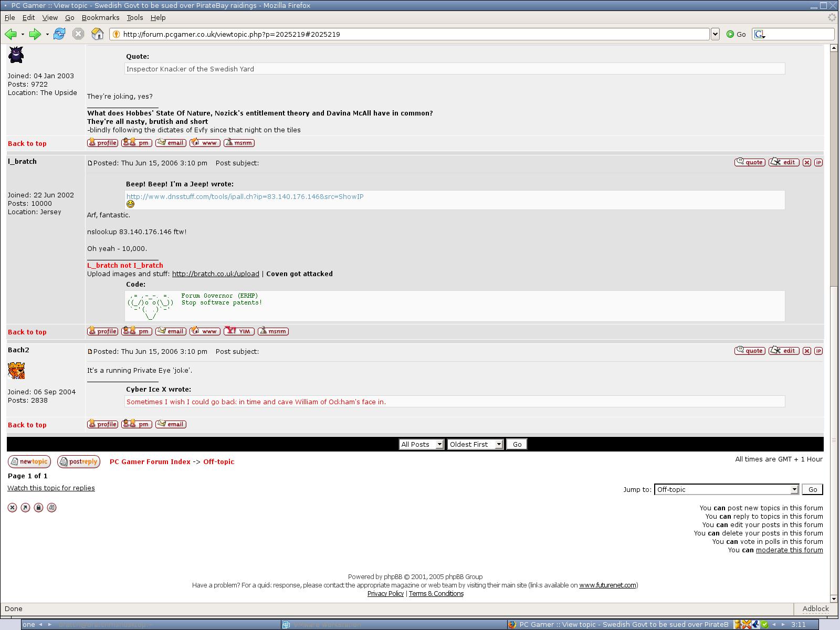Click l_bratch's msnm button
The width and height of the screenshot is (840, 630).
click(x=273, y=331)
